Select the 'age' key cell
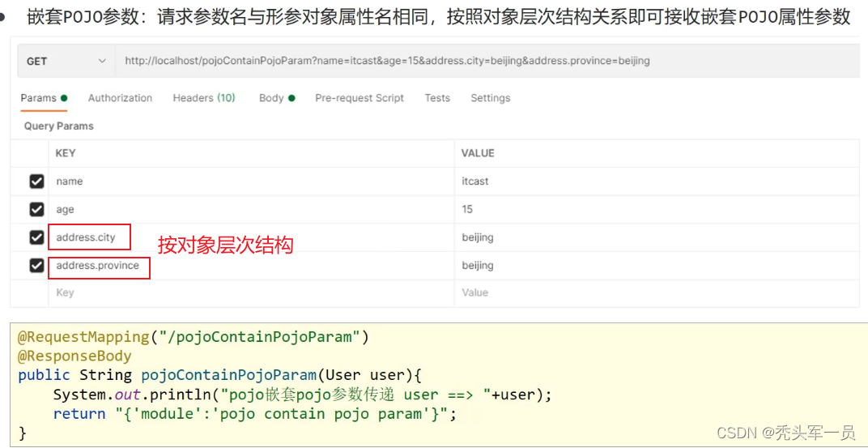Image resolution: width=868 pixels, height=448 pixels. point(251,209)
